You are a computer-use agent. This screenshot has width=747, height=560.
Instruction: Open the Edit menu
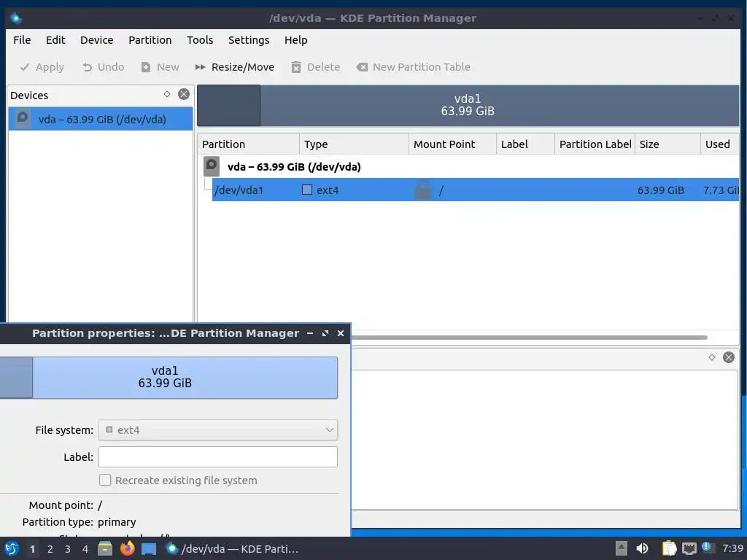pos(55,40)
